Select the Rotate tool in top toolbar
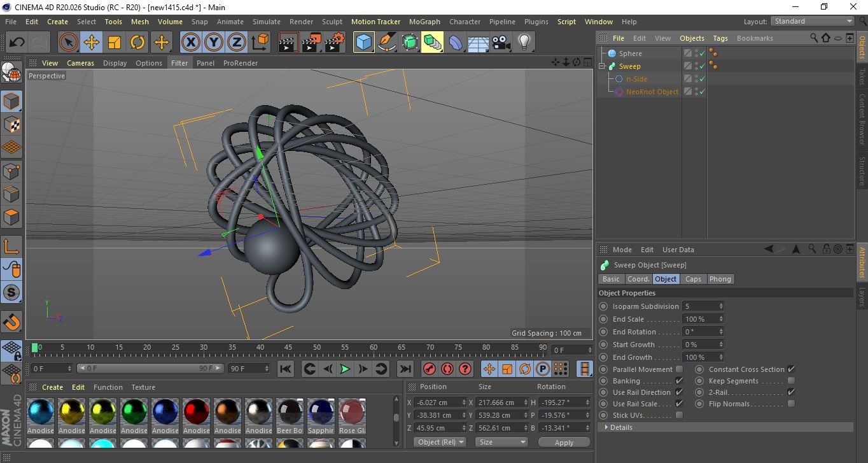The image size is (868, 463). point(137,43)
